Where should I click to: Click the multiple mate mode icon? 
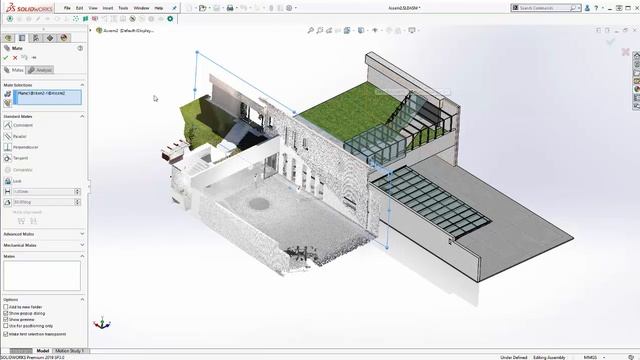pos(7,103)
